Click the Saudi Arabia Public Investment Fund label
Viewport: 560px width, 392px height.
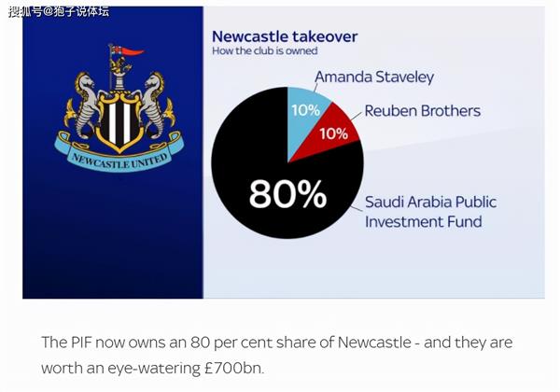[430, 212]
